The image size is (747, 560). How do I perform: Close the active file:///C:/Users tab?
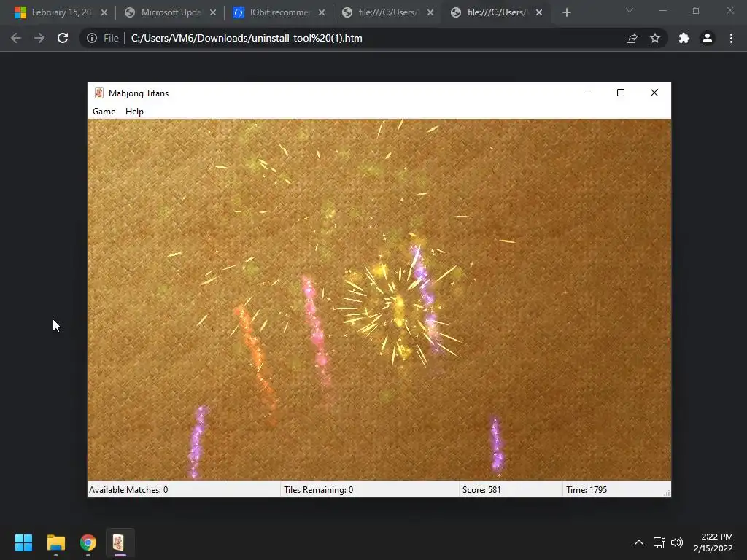click(x=539, y=12)
